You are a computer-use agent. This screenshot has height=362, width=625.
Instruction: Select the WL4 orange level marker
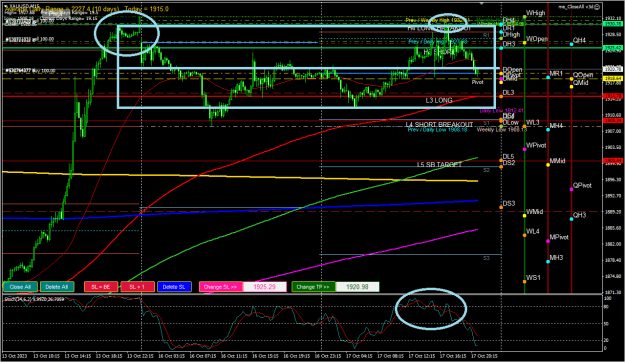pyautogui.click(x=525, y=235)
